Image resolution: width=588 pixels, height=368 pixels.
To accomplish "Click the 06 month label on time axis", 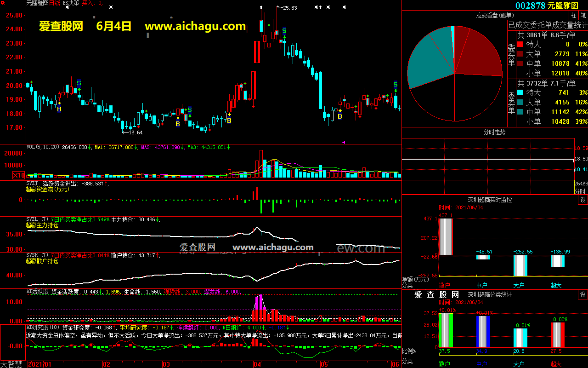I will [x=395, y=364].
